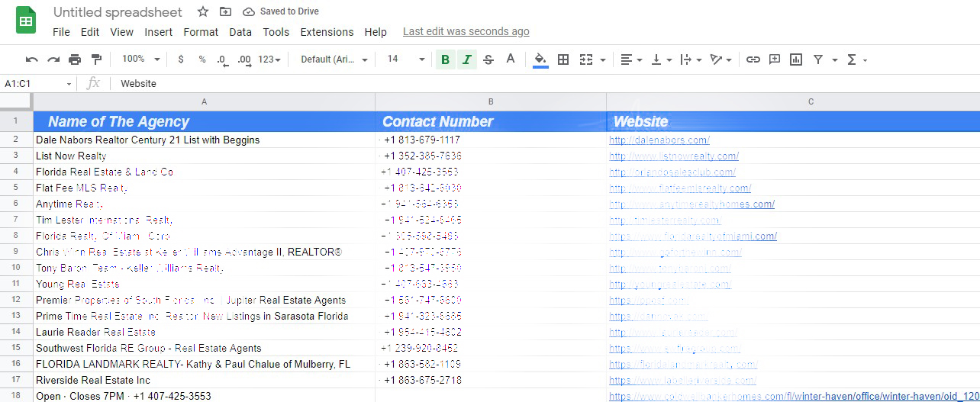Open the font size 14 dropdown
980x402 pixels.
pos(405,59)
